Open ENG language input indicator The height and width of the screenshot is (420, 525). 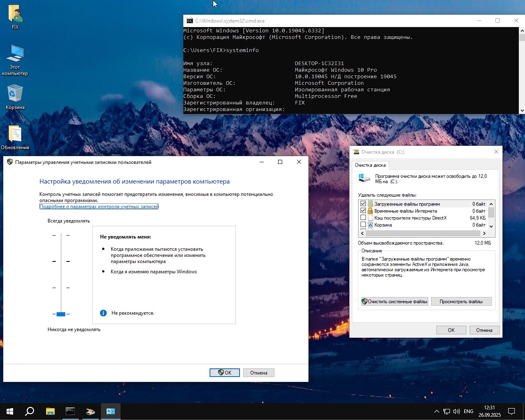[468, 411]
